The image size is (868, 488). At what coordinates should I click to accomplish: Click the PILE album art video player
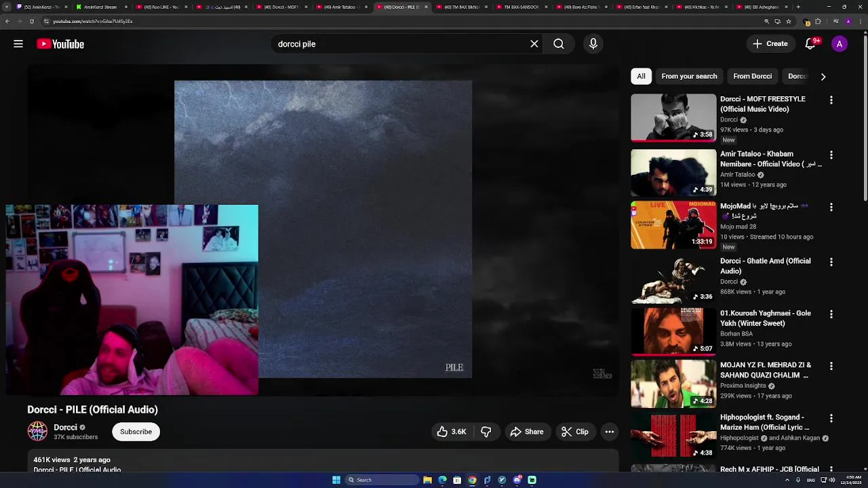pos(323,229)
